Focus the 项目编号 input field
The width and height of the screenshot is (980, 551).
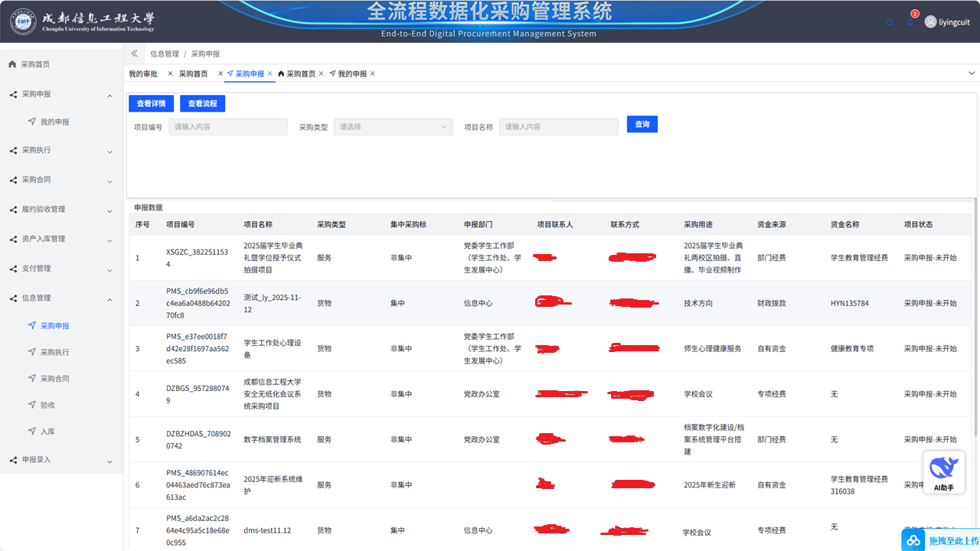click(x=227, y=127)
